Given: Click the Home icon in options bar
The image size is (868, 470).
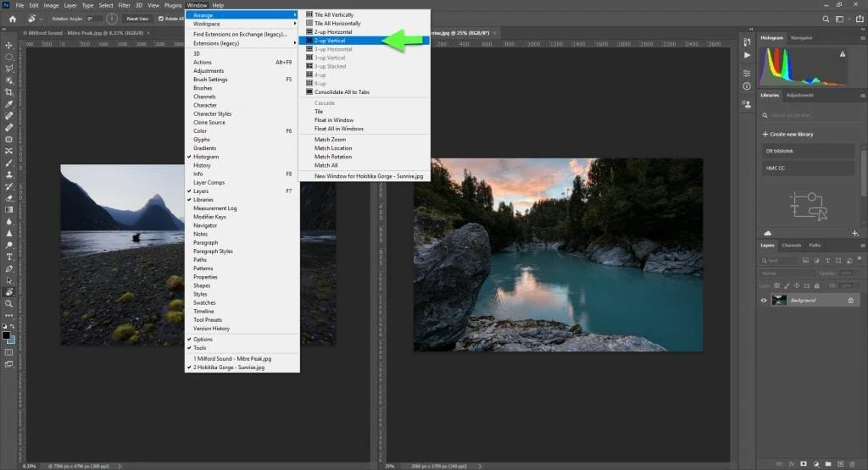Looking at the screenshot, I should tap(12, 19).
